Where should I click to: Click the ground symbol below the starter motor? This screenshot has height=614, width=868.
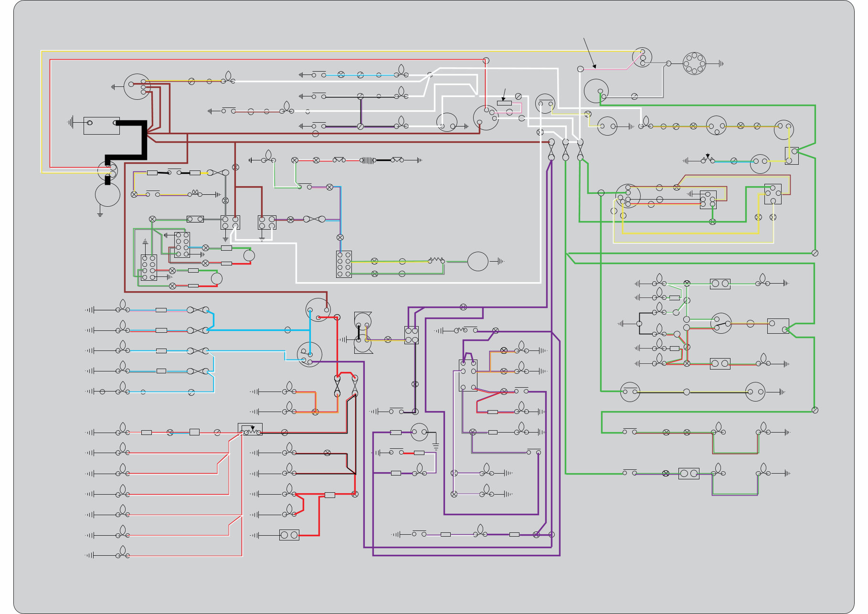pyautogui.click(x=100, y=214)
